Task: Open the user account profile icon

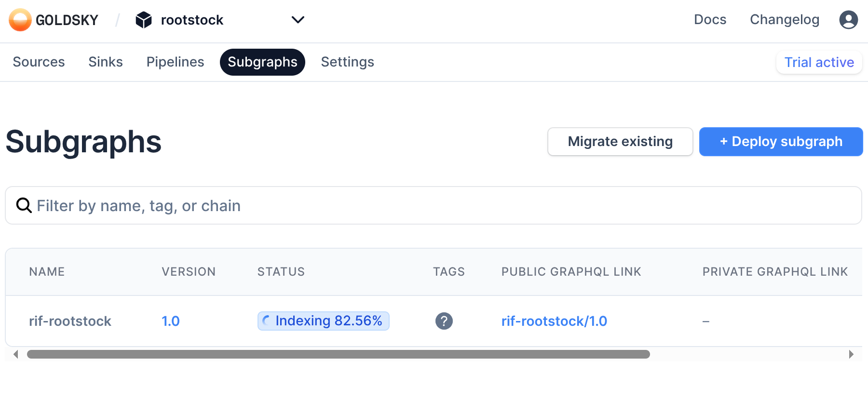Action: click(848, 20)
